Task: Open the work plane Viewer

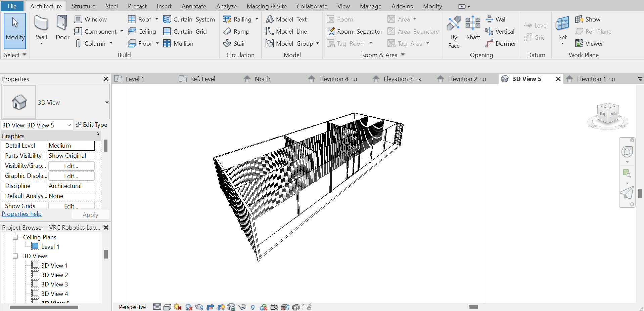Action: (589, 43)
